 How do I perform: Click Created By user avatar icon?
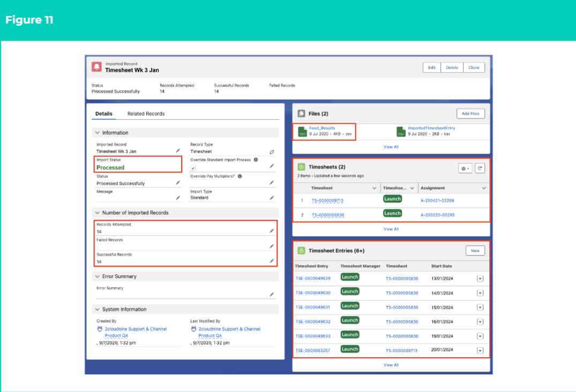pos(100,329)
